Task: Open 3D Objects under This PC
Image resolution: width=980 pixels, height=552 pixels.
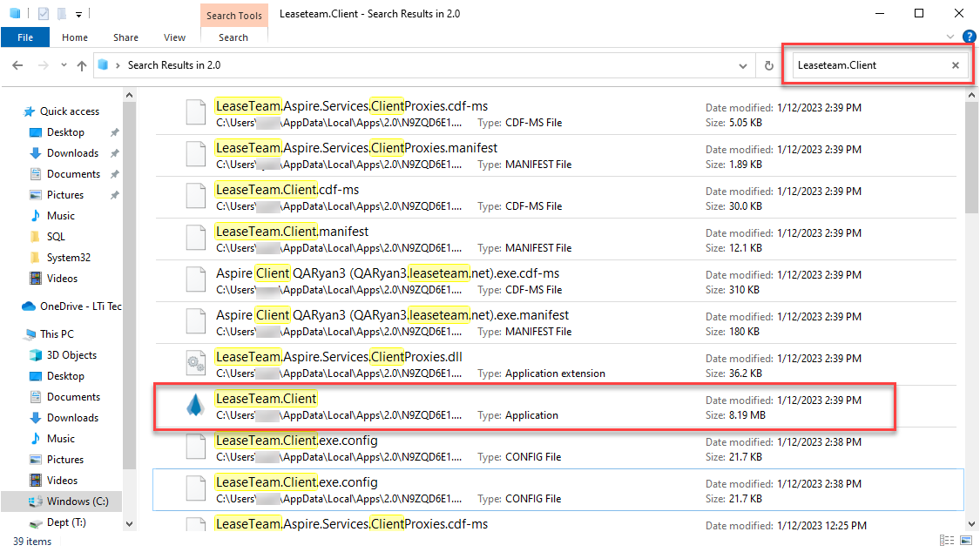Action: 71,354
